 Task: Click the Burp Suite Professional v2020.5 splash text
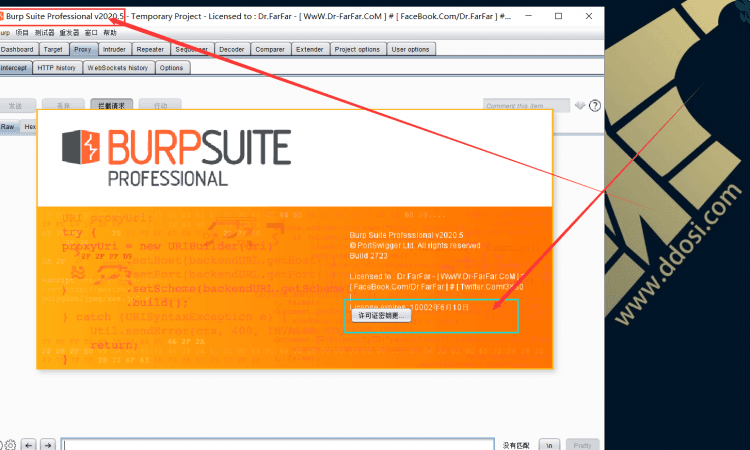(407, 235)
